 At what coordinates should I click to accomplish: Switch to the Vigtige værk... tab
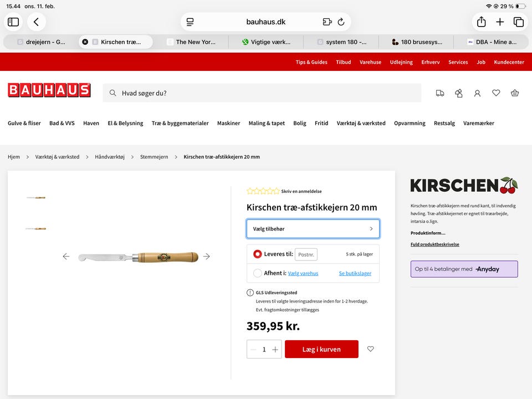266,42
